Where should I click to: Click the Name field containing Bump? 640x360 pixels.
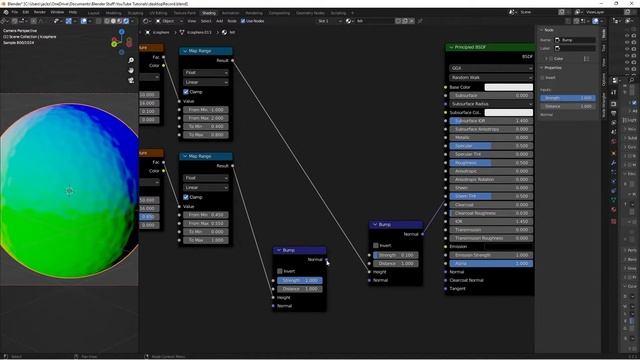[574, 40]
